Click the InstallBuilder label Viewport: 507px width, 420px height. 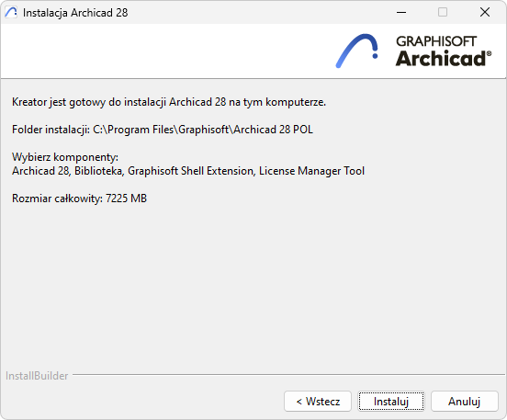tap(37, 376)
